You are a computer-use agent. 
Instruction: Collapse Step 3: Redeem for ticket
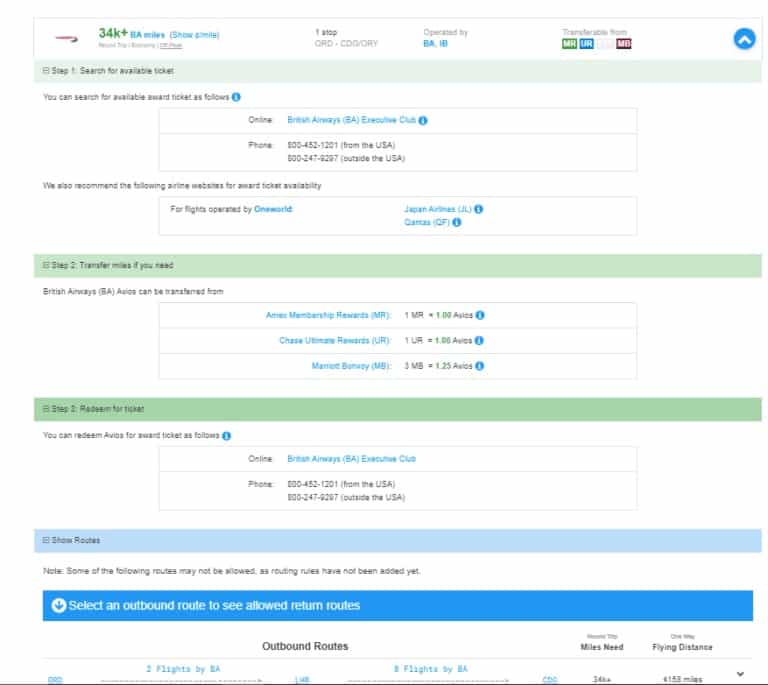[46, 408]
